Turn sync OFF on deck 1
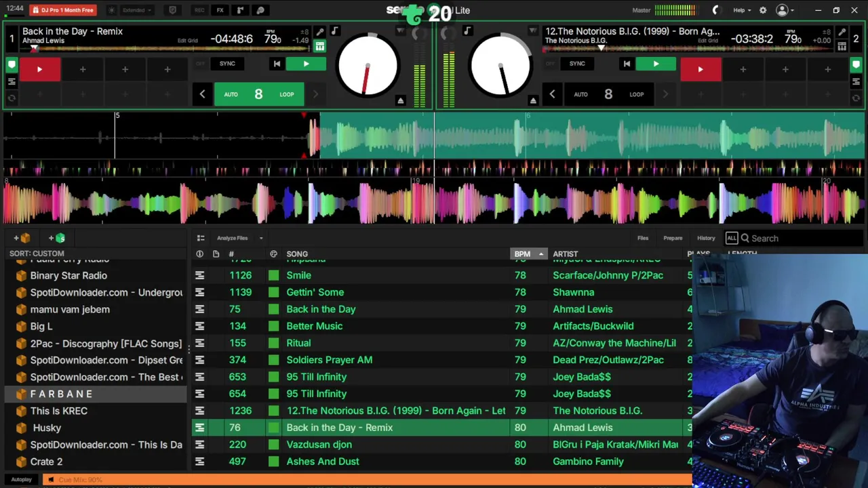The height and width of the screenshot is (488, 868). (200, 64)
